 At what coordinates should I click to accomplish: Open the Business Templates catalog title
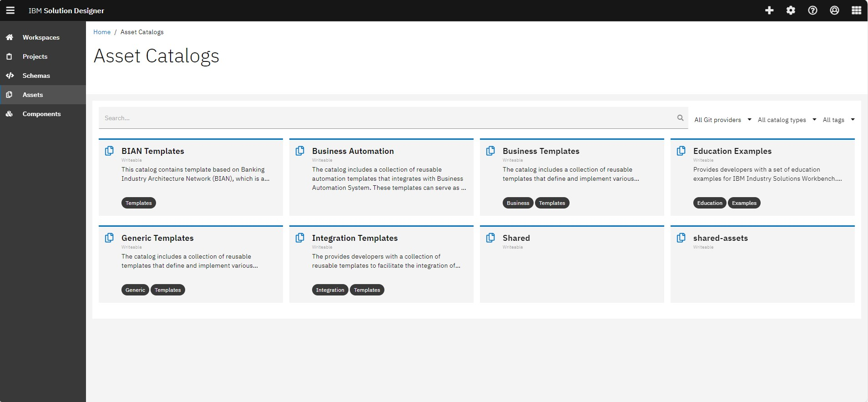pyautogui.click(x=541, y=151)
